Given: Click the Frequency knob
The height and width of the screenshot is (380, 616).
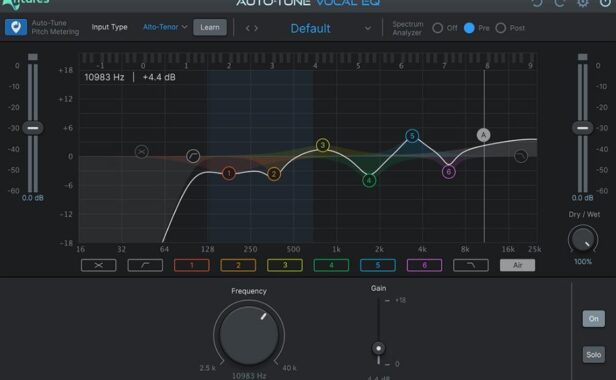Looking at the screenshot, I should pos(249,335).
